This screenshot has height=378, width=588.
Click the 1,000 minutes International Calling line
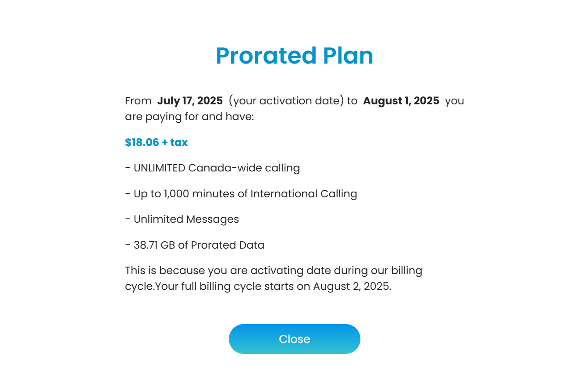[241, 194]
